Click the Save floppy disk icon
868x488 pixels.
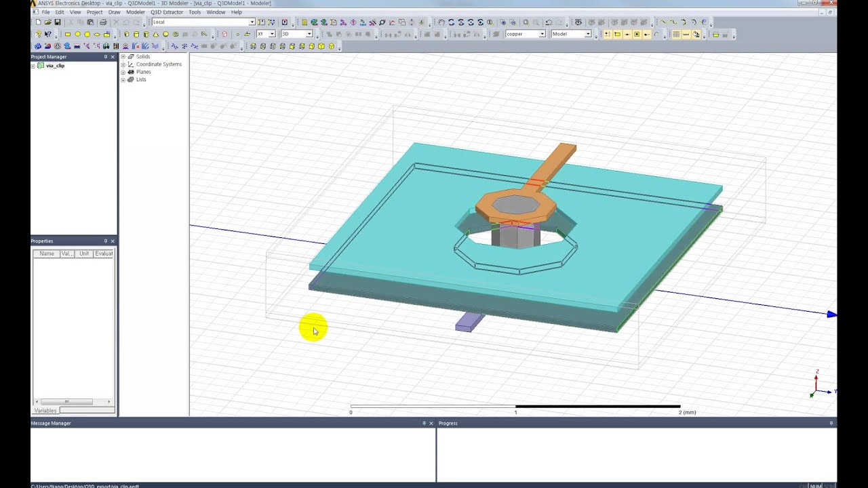[x=57, y=22]
